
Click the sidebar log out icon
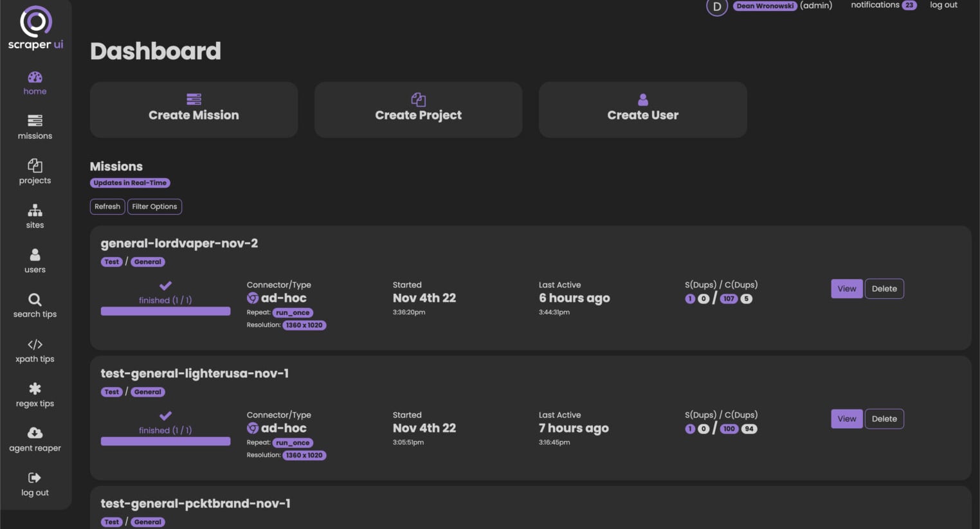coord(35,478)
